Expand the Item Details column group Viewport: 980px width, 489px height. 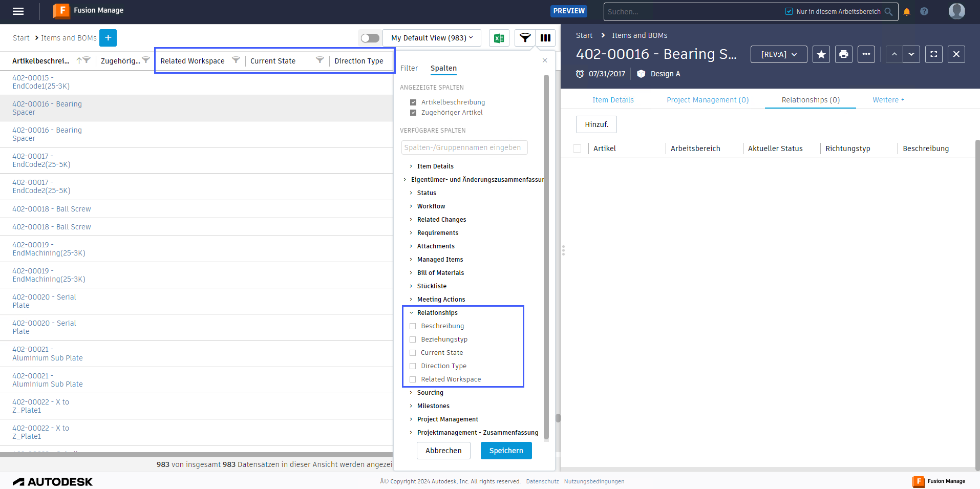411,166
